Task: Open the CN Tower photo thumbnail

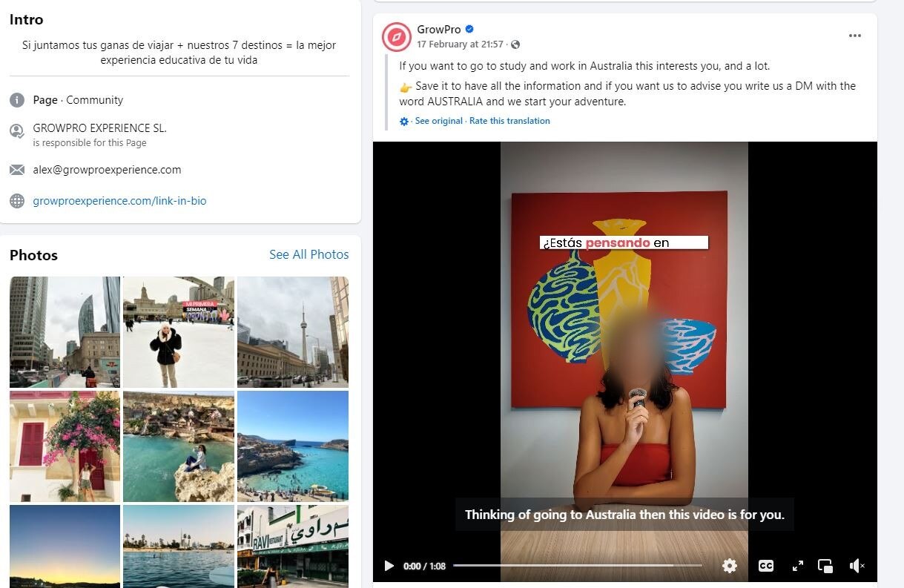Action: click(293, 332)
